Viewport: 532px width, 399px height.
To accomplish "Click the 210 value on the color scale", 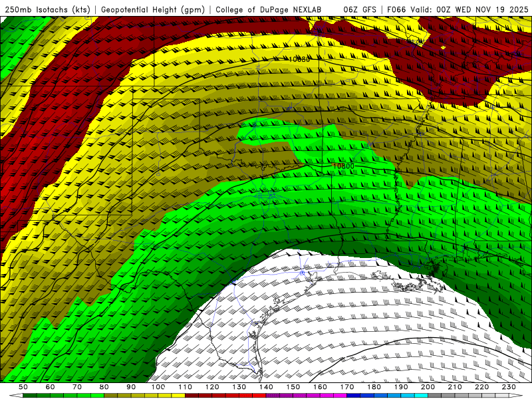I will [x=455, y=387].
